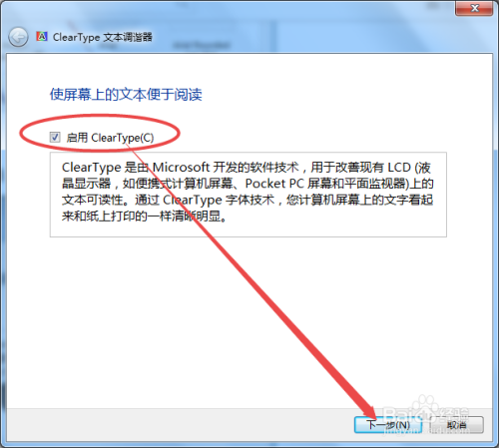Click the 启用 ClearType(C) label text
The image size is (499, 448).
tap(110, 138)
